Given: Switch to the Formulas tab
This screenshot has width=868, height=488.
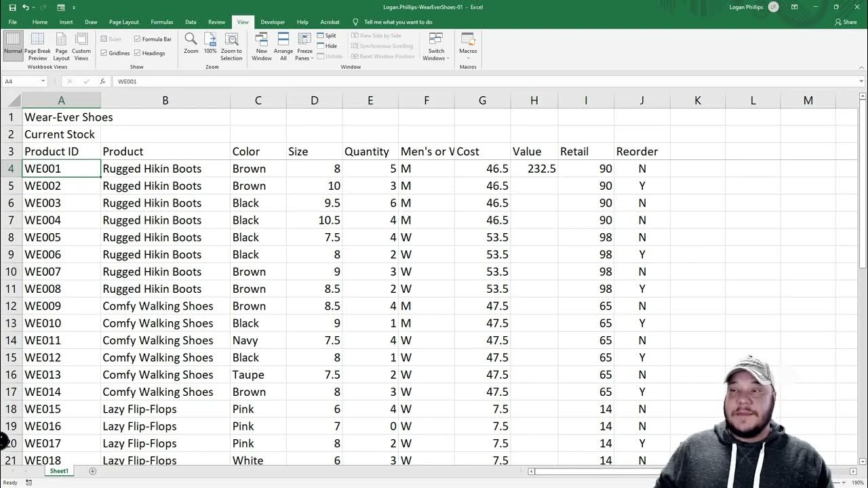Looking at the screenshot, I should [x=162, y=22].
